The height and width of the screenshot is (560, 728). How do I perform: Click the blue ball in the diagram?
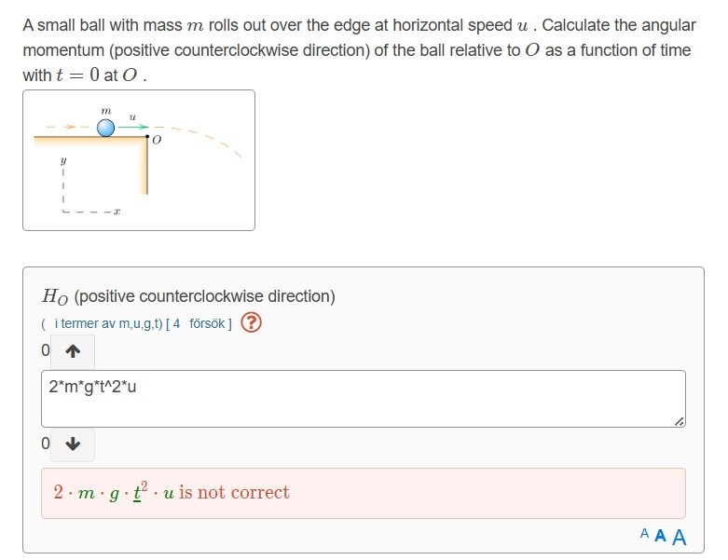point(106,128)
